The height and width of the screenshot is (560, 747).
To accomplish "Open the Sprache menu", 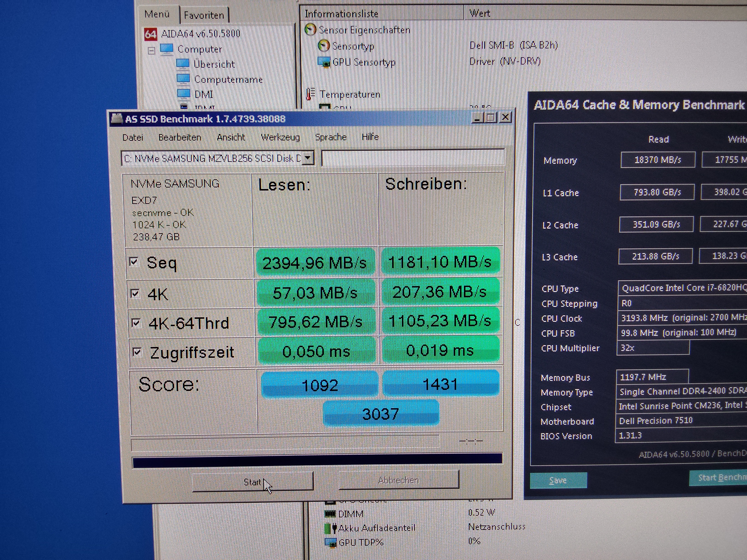I will click(331, 137).
